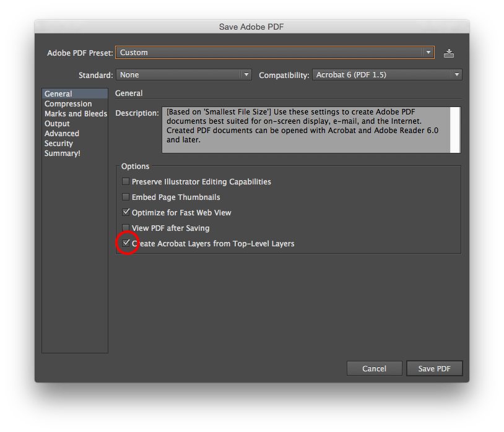The width and height of the screenshot is (504, 432).
Task: Open the Advanced settings panel
Action: click(61, 133)
